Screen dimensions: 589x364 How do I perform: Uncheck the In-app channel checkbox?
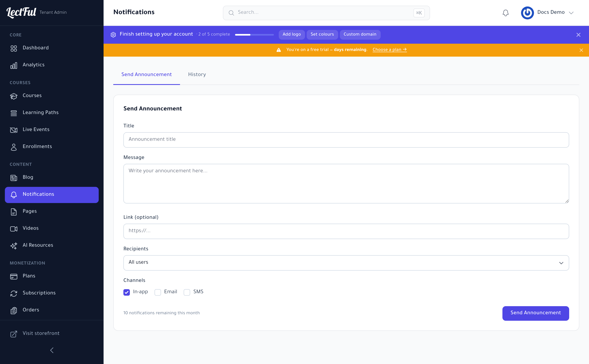click(x=127, y=292)
